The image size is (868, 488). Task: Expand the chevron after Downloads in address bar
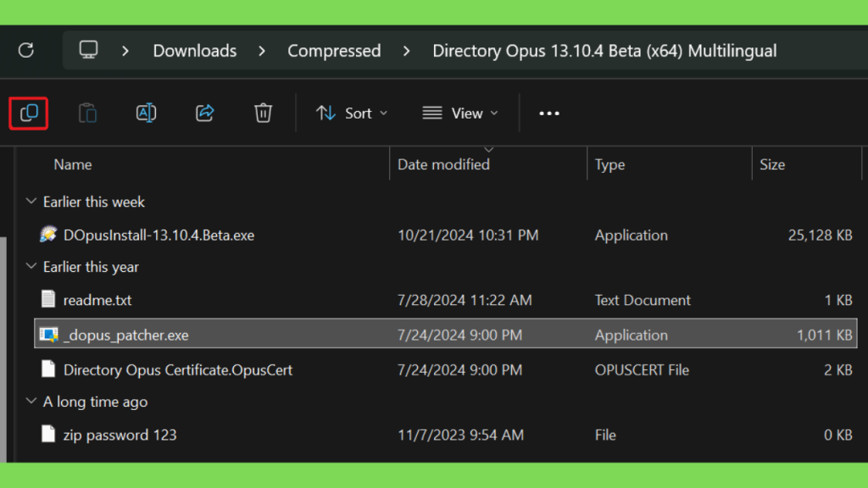click(262, 51)
